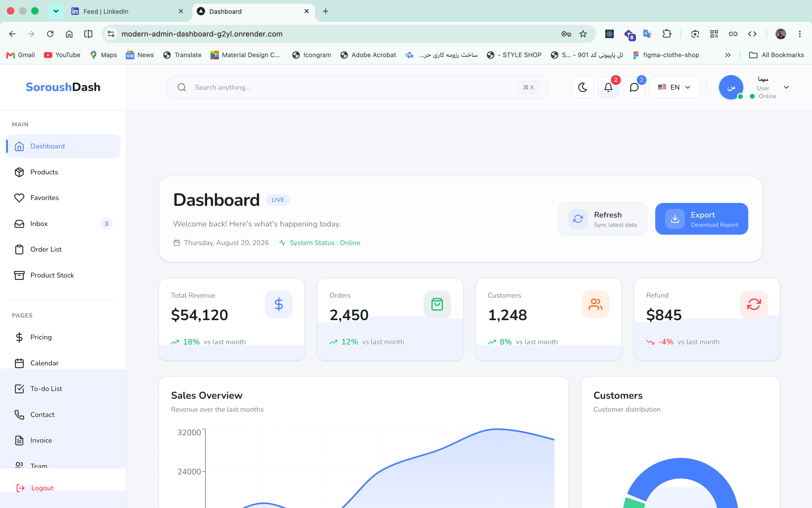This screenshot has height=508, width=812.
Task: Click the Chrome profile avatar
Action: (781, 34)
